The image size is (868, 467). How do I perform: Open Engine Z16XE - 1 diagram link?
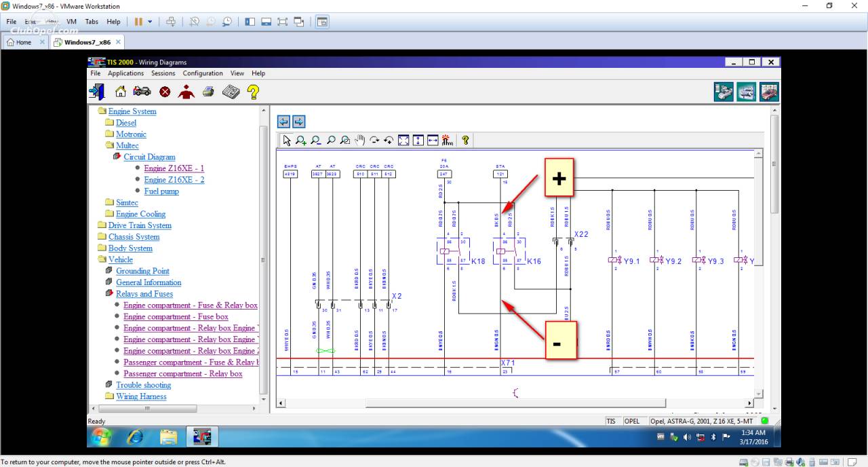[174, 168]
